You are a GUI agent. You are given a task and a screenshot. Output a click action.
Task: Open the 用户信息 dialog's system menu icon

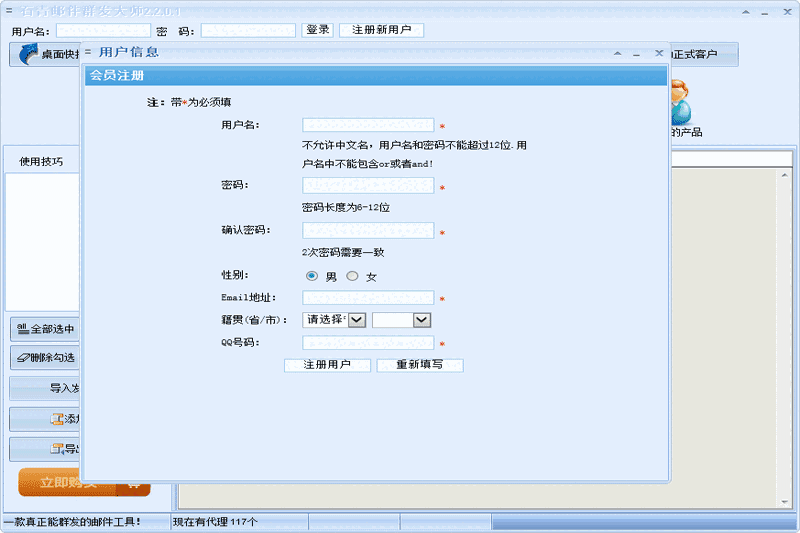(x=88, y=52)
